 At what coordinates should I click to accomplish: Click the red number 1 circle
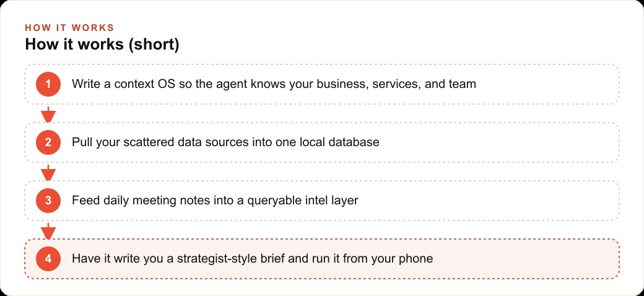point(48,84)
